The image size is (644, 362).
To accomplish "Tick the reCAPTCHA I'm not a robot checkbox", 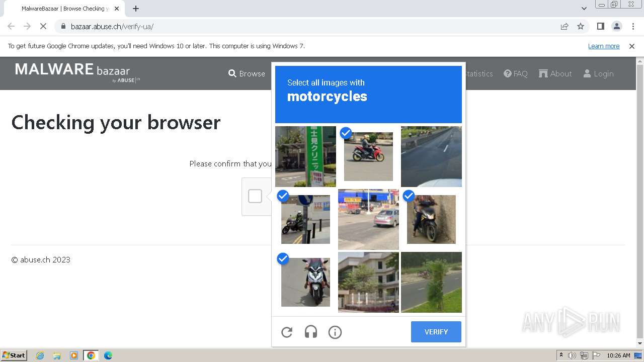I will click(255, 196).
